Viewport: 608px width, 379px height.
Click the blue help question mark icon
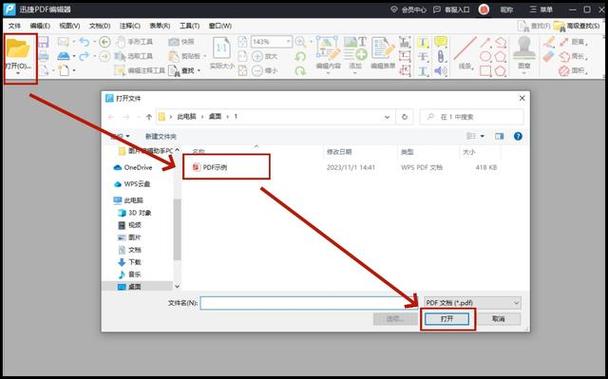point(518,136)
